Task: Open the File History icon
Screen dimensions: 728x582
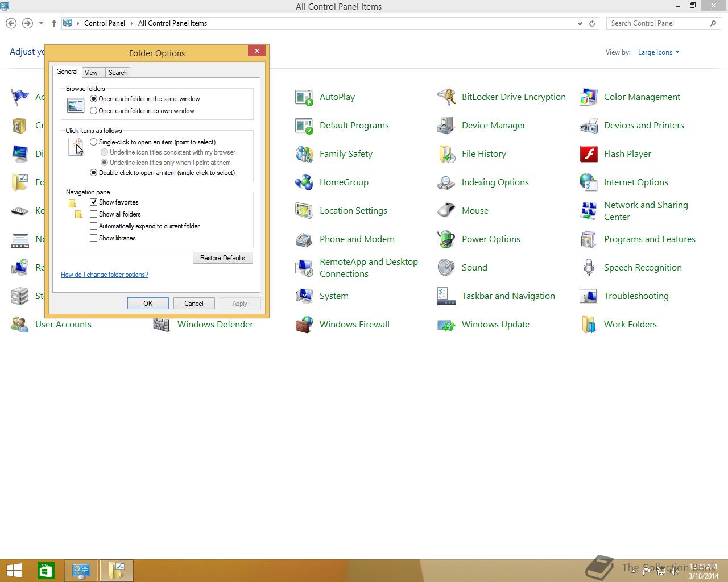Action: point(446,154)
